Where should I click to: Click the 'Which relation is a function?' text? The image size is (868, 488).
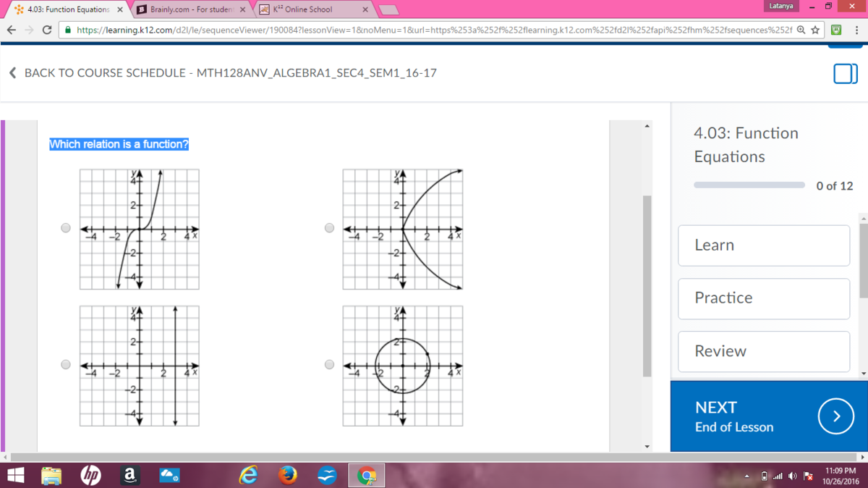(119, 144)
